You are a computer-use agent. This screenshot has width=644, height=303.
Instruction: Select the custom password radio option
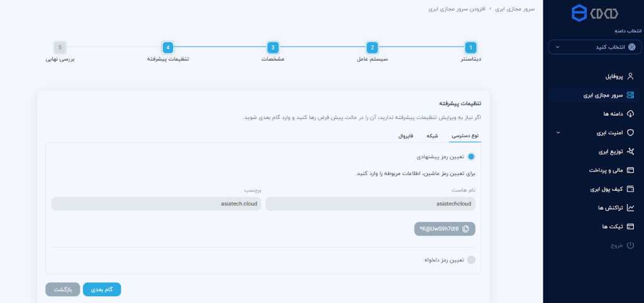coord(471,260)
